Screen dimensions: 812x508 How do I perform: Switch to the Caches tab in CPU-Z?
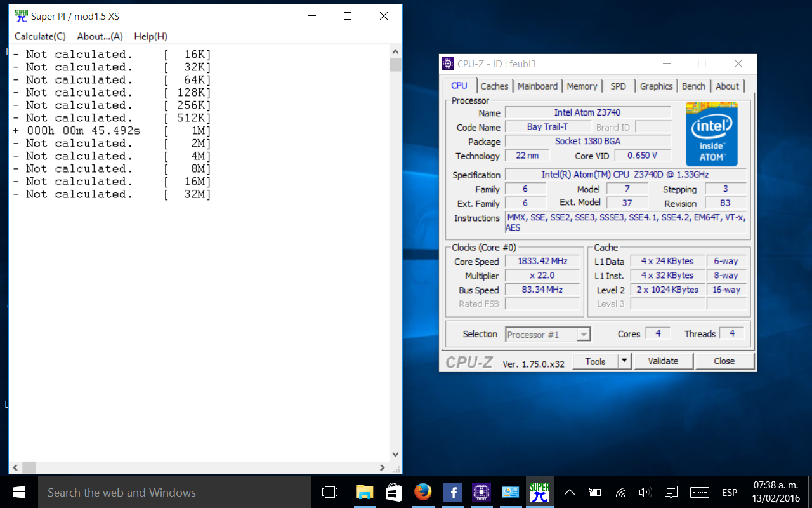pos(494,86)
